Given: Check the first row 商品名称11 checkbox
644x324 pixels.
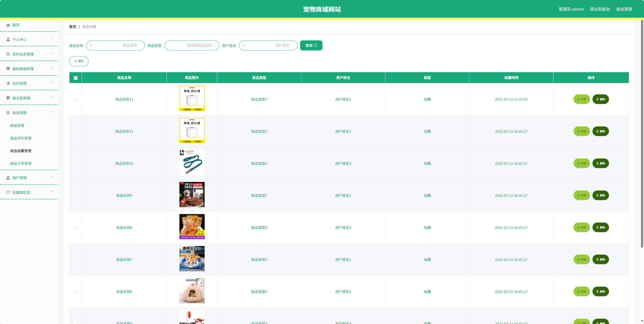Looking at the screenshot, I should [75, 99].
